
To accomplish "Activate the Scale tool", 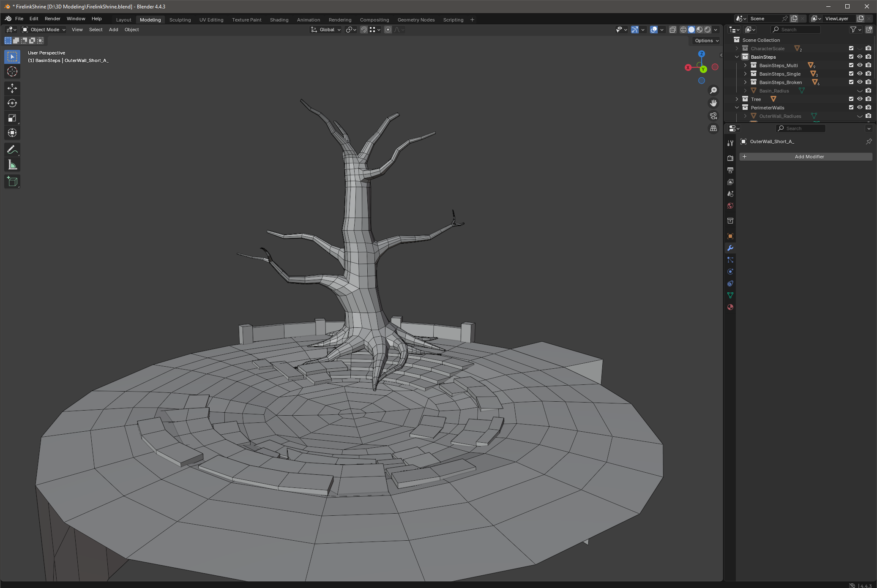I will (12, 118).
